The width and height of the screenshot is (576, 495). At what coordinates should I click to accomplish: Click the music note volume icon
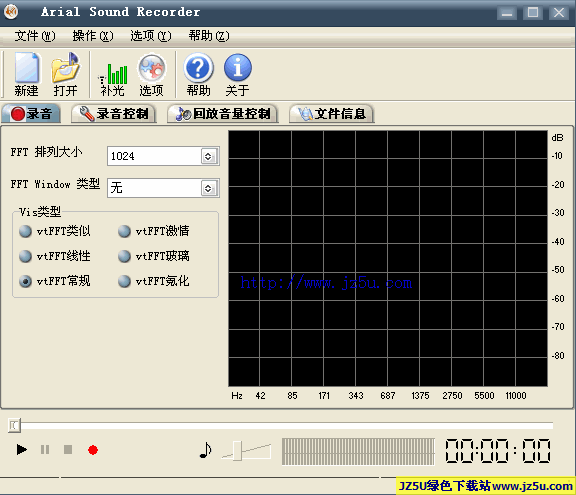point(205,450)
